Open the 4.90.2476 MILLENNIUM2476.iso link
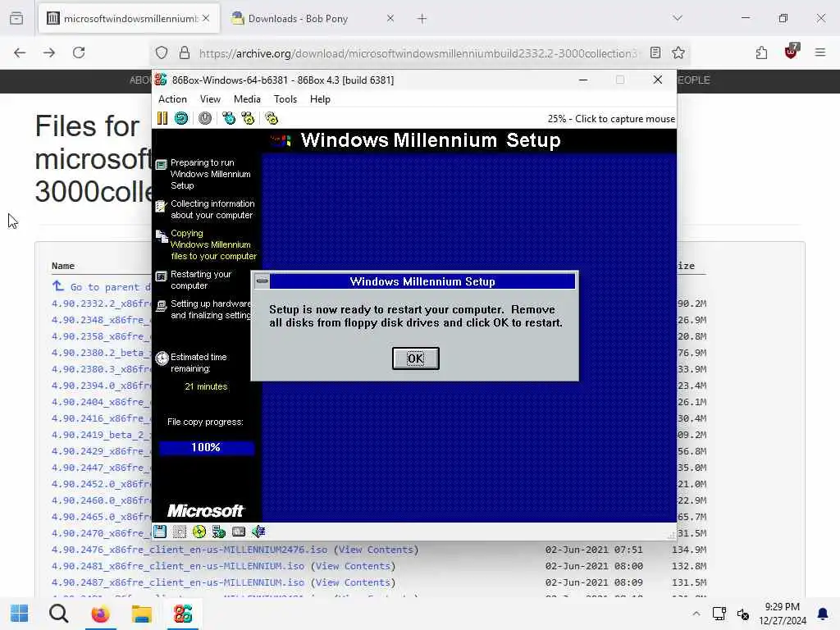 coord(189,550)
